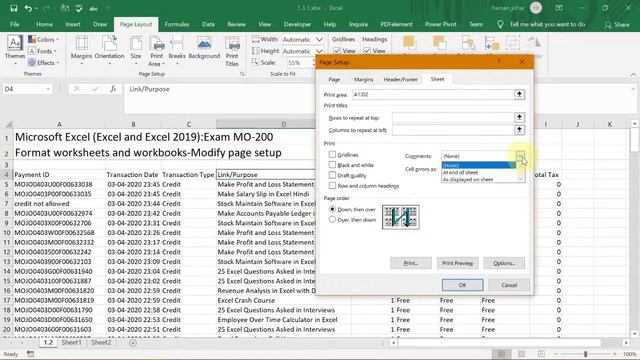The height and width of the screenshot is (360, 640).
Task: Click the Options... button
Action: (504, 263)
